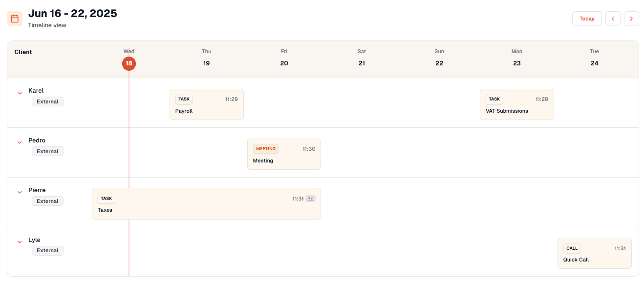Screen dimensions: 644x281
Task: Click the Client column header
Action: point(23,52)
